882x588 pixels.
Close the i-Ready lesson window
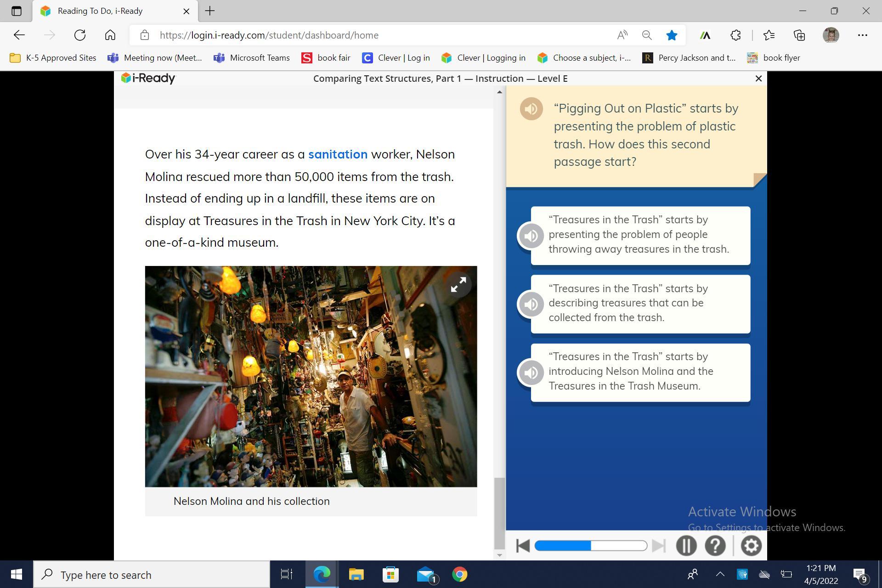pos(758,79)
